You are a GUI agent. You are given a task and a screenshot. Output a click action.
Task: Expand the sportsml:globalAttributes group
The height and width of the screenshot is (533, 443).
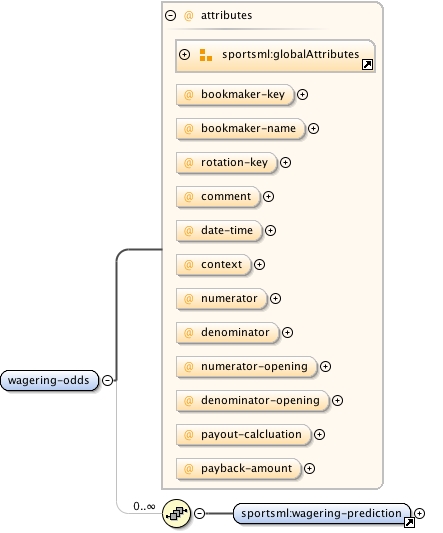184,54
